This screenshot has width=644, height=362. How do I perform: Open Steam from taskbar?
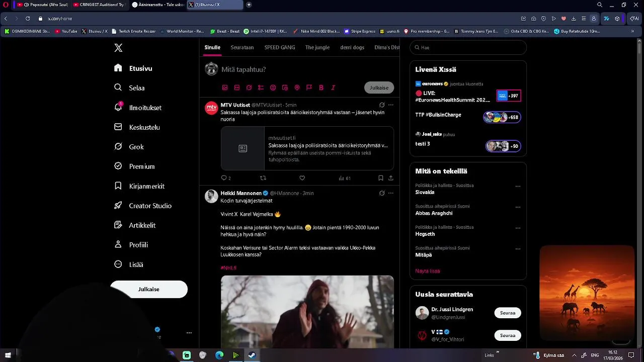click(x=252, y=355)
